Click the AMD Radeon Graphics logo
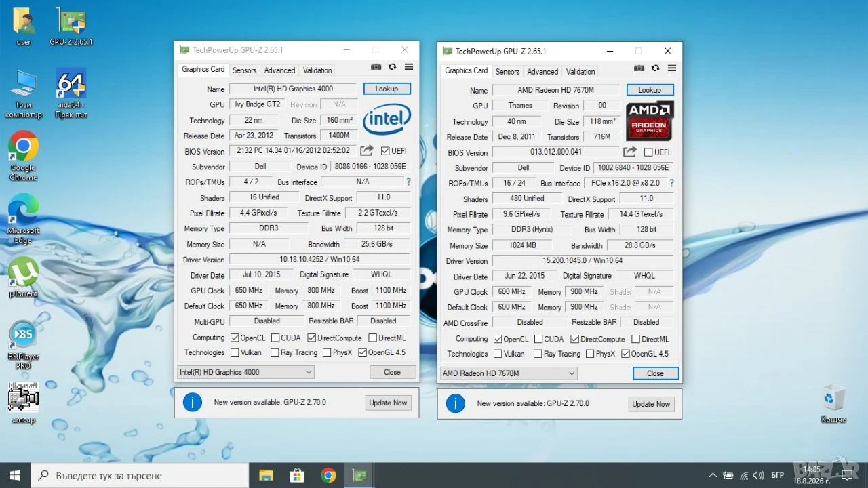 coord(650,121)
